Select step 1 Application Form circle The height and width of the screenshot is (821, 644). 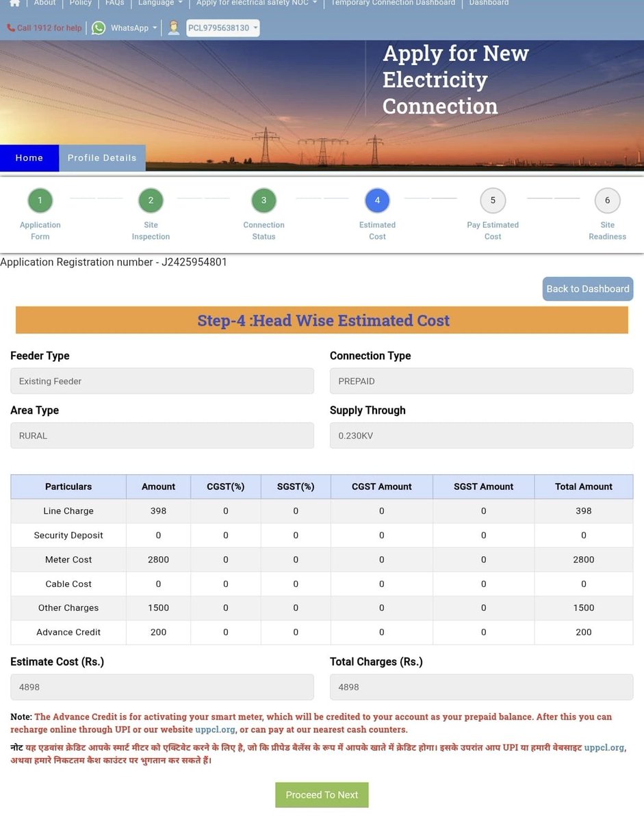click(x=40, y=200)
